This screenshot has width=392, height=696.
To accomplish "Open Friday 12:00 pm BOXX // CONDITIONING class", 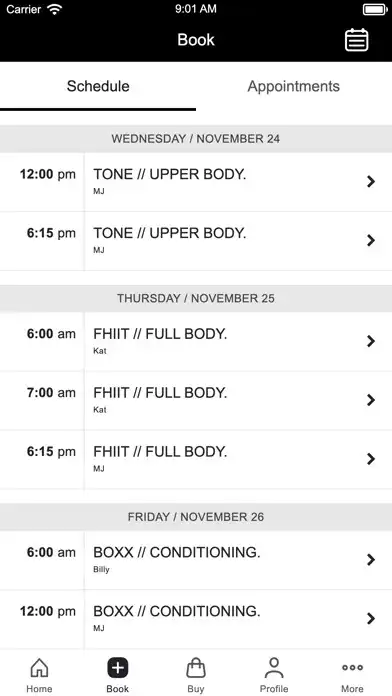I will click(x=196, y=619).
